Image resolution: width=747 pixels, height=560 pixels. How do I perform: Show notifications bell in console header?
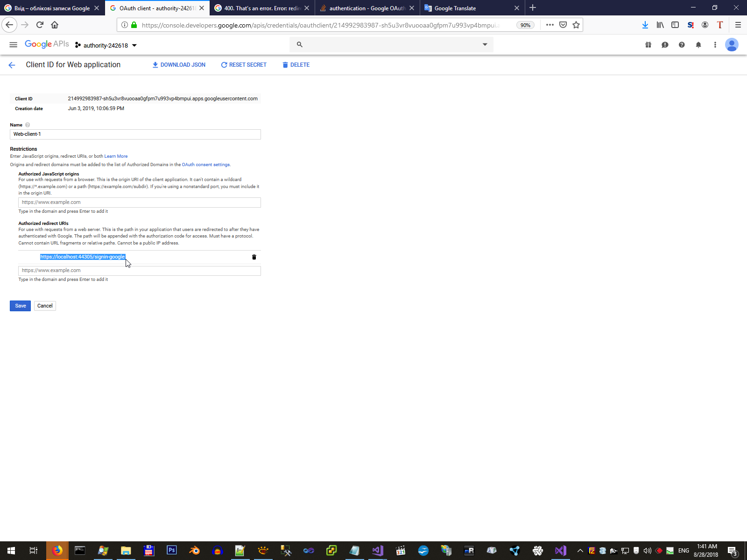(x=698, y=45)
